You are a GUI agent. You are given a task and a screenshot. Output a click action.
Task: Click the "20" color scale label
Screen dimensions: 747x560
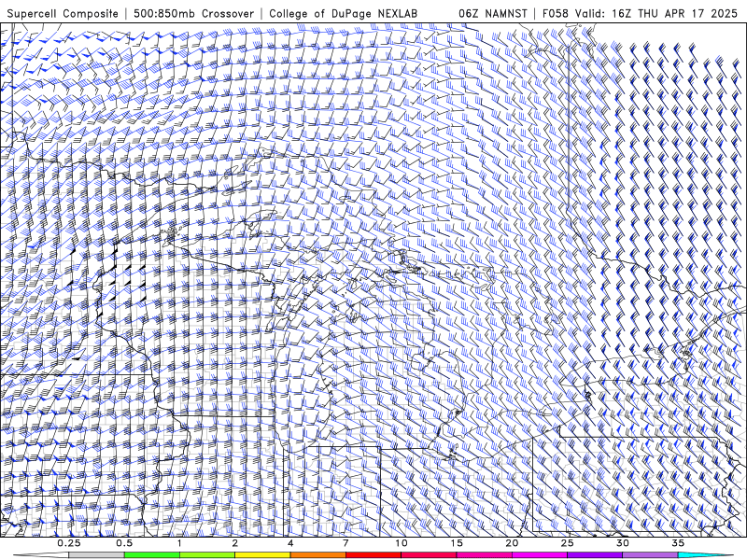tap(512, 543)
